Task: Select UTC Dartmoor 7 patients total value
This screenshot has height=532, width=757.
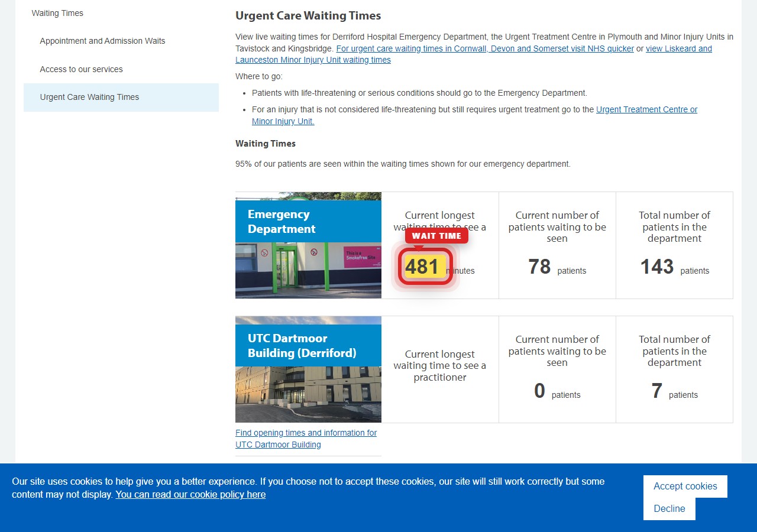Action: (656, 391)
